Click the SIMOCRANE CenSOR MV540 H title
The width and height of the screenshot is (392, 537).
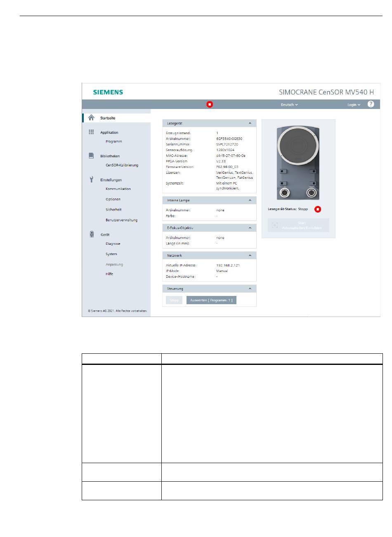point(326,92)
